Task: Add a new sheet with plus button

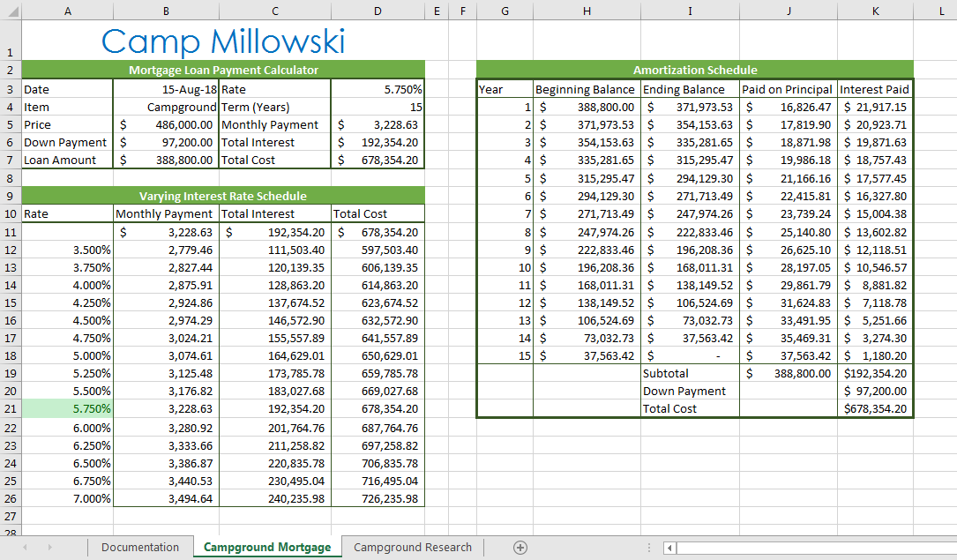Action: point(520,548)
